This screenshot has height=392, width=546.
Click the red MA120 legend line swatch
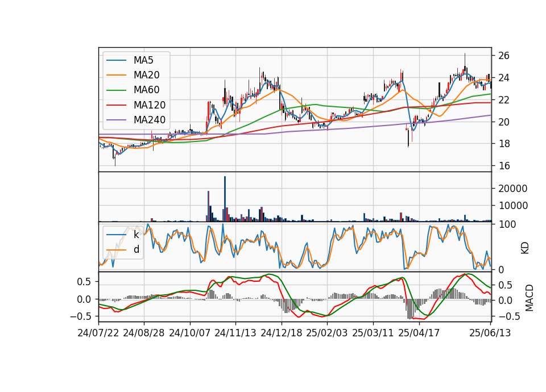point(116,105)
